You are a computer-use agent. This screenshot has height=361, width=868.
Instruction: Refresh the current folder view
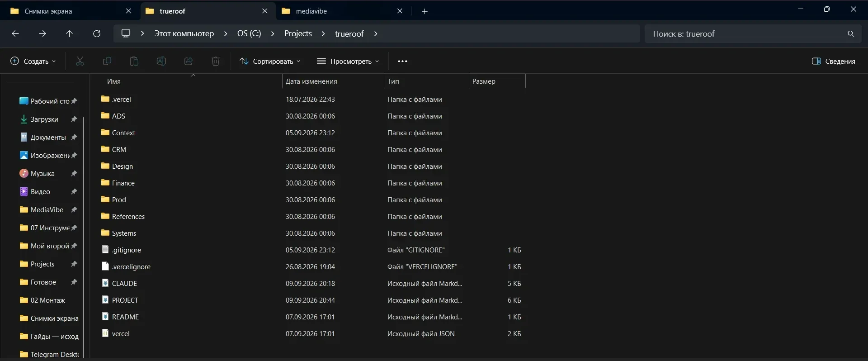[96, 33]
